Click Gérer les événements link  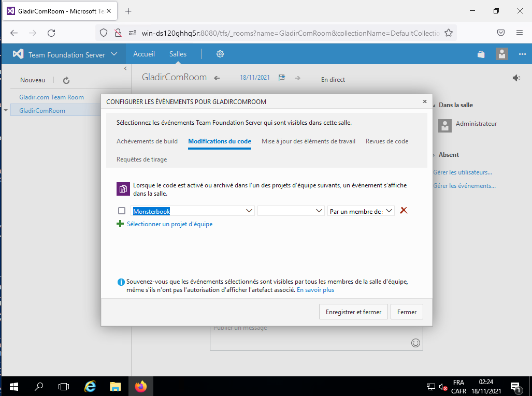(x=465, y=186)
